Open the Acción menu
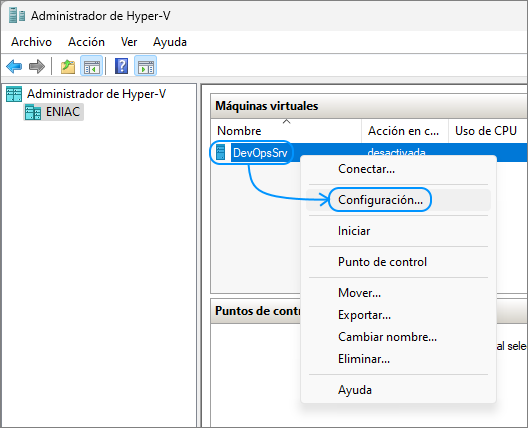The height and width of the screenshot is (428, 528). click(86, 42)
